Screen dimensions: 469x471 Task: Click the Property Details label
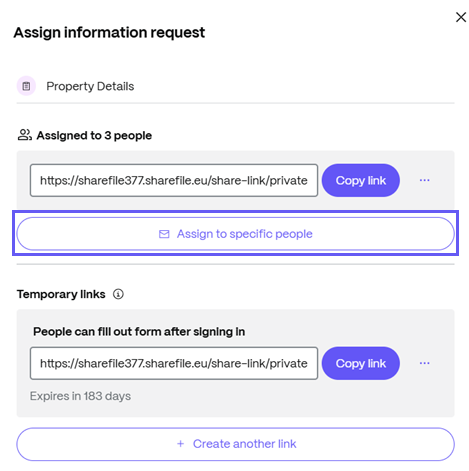coord(90,86)
